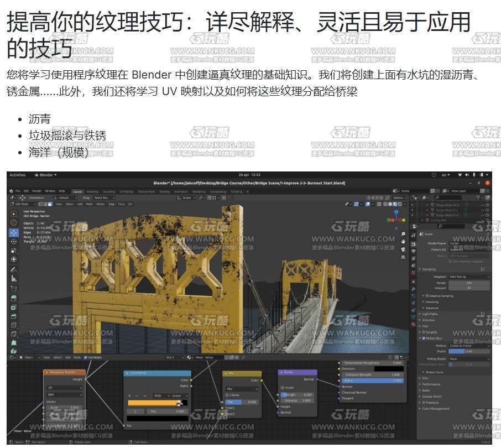Select the Extrude Region tool
The width and height of the screenshot is (501, 448).
pyautogui.click(x=13, y=299)
